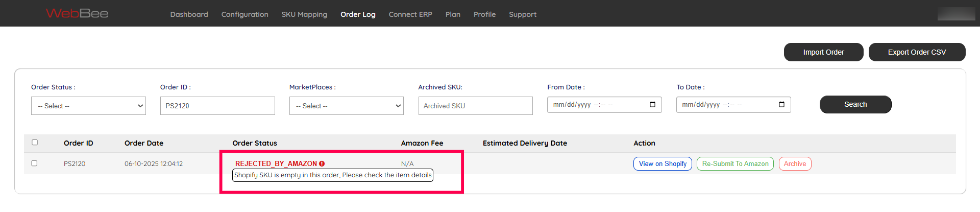Open the From Date calendar picker icon
Screen dimensions: 980x212
point(652,105)
